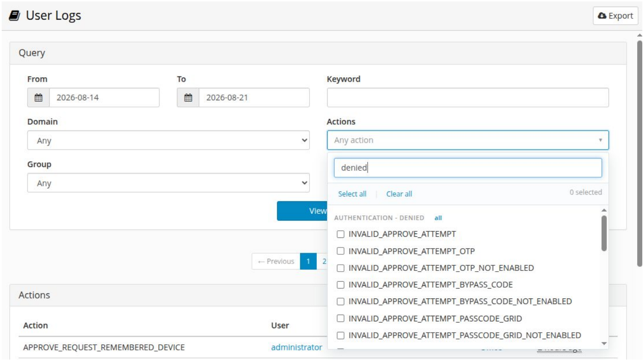
Task: Edit the From date field 2026-08-14
Action: click(x=104, y=97)
